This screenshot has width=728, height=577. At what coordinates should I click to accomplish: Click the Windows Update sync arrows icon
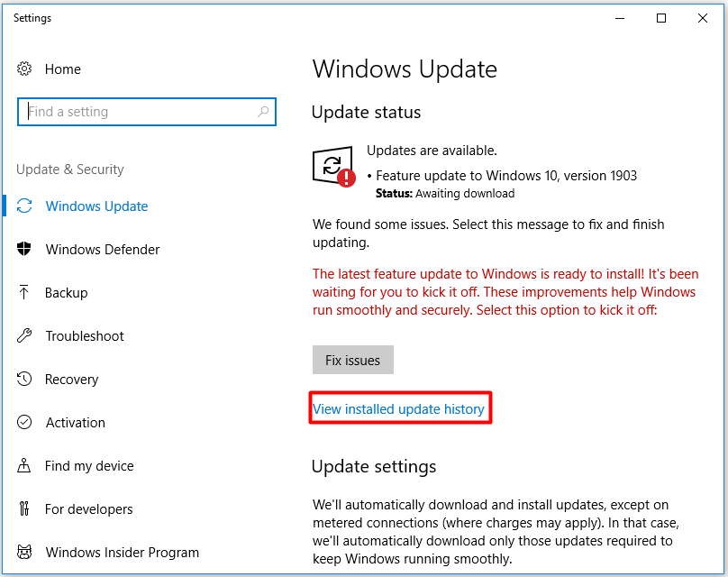click(24, 206)
